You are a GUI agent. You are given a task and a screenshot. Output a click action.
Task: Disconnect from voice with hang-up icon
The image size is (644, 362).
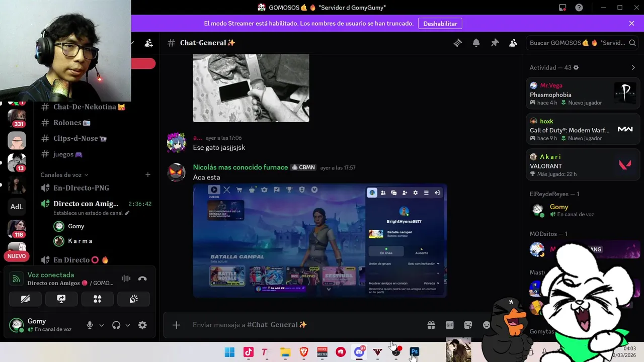point(142,279)
